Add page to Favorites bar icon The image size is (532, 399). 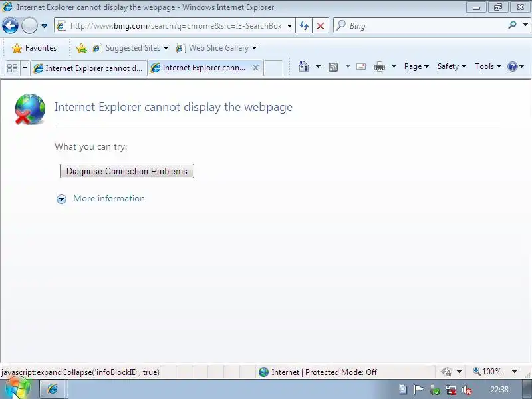81,48
